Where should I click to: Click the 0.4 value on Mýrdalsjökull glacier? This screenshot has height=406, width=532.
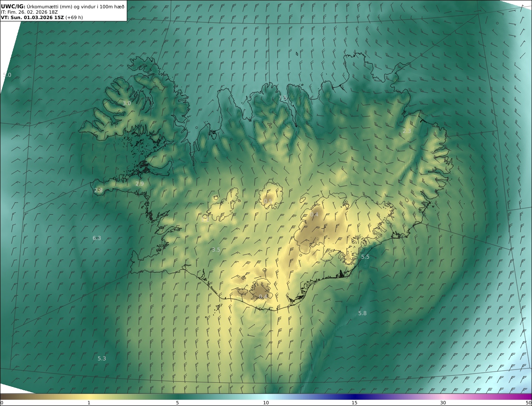pos(263,297)
